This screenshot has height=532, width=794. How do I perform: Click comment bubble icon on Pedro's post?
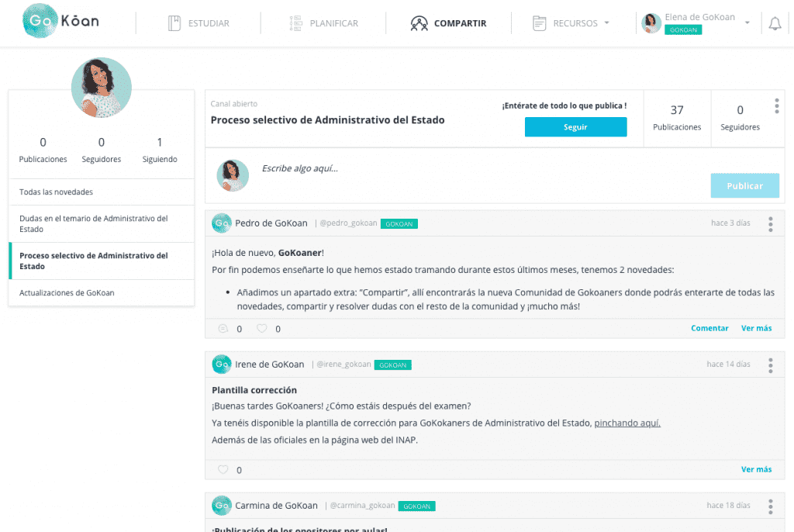point(223,329)
